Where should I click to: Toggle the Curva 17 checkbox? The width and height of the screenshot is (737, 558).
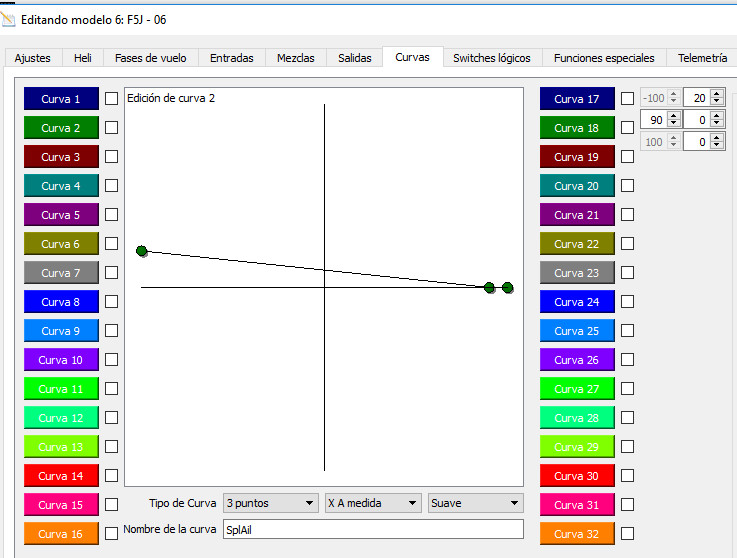(x=627, y=99)
